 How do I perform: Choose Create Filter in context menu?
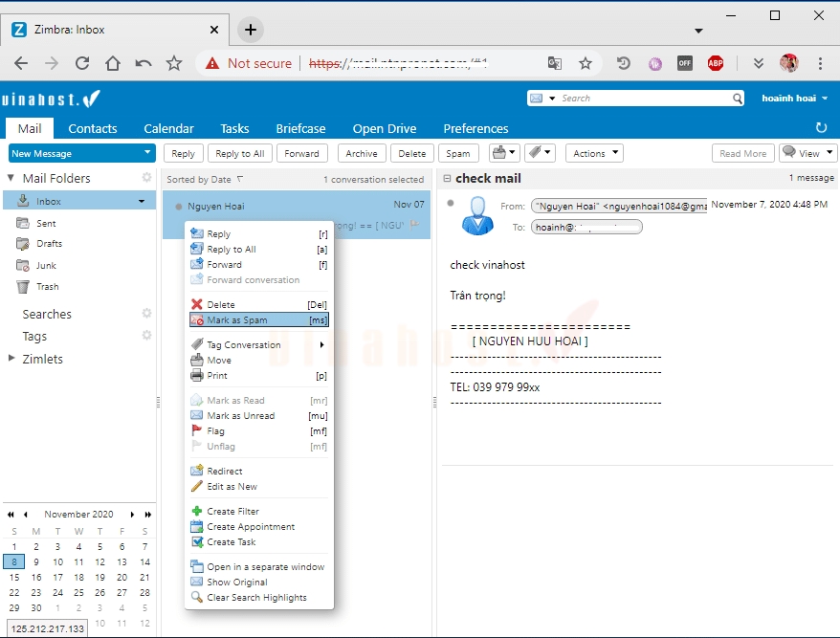pos(259,511)
